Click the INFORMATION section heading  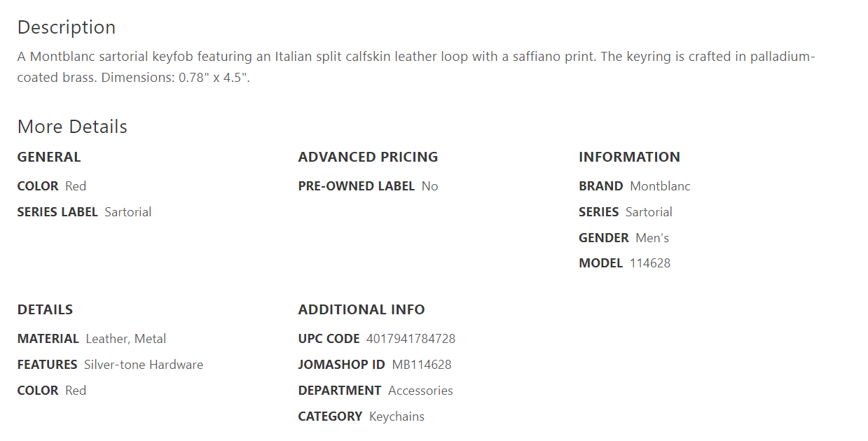(x=629, y=157)
